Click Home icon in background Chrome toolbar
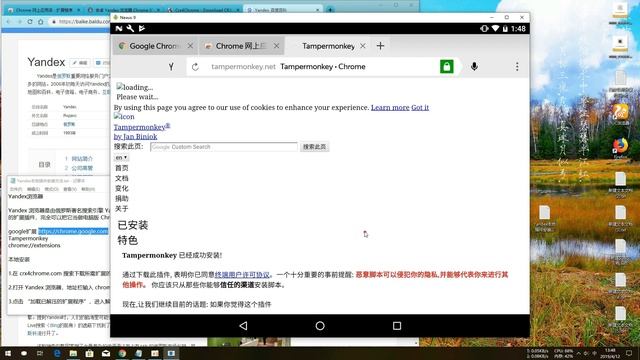Viewport: 640px width, 360px height. pyautogui.click(x=40, y=22)
